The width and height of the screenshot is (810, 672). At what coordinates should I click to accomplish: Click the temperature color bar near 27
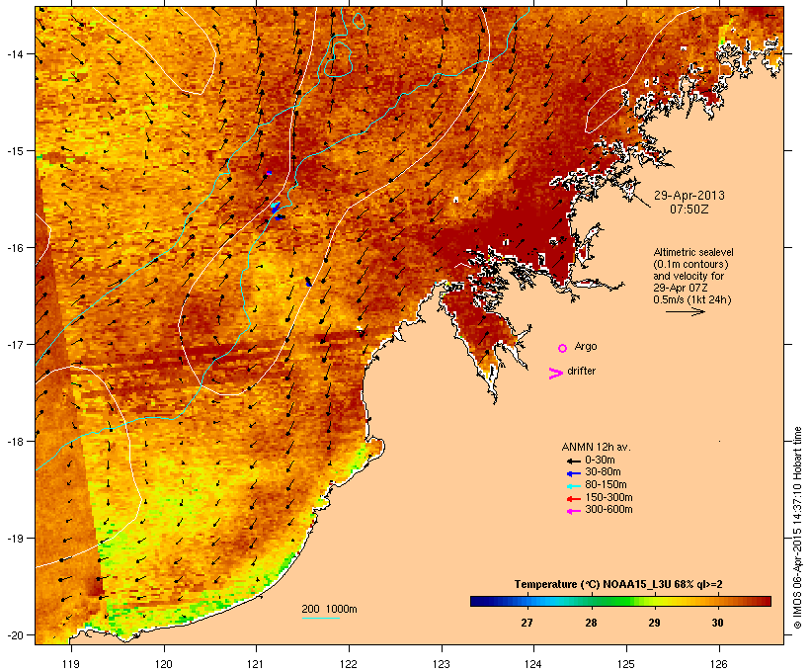[526, 601]
